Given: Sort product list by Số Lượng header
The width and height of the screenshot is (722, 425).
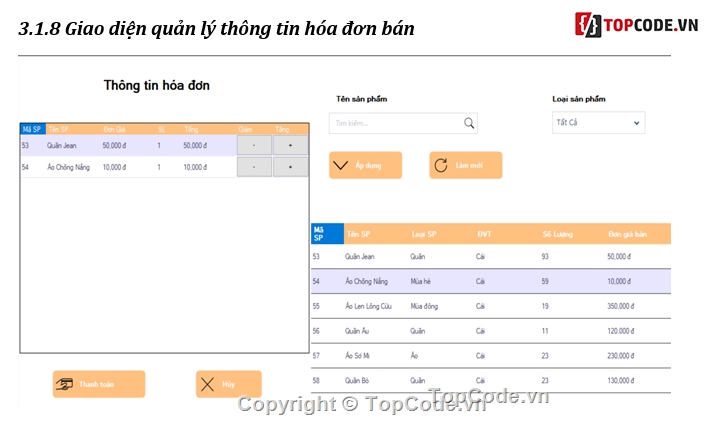Looking at the screenshot, I should coord(558,234).
